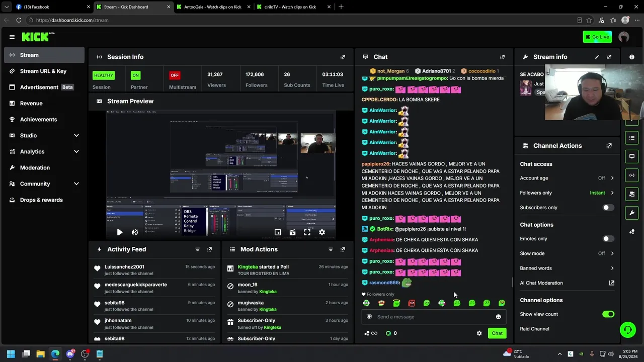This screenshot has width=644, height=362.
Task: Pop out the Chat panel
Action: click(x=502, y=57)
